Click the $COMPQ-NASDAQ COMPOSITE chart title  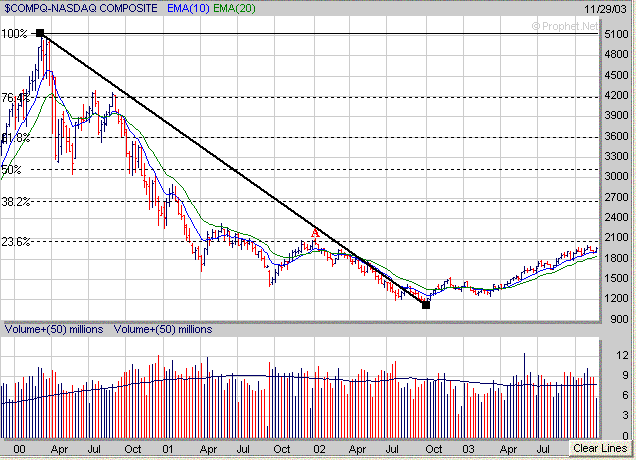pos(81,8)
